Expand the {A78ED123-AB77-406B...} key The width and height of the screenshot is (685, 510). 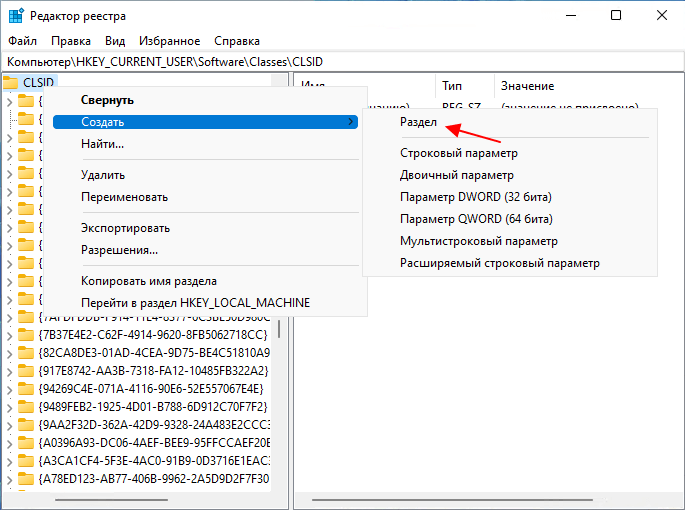pos(9,480)
